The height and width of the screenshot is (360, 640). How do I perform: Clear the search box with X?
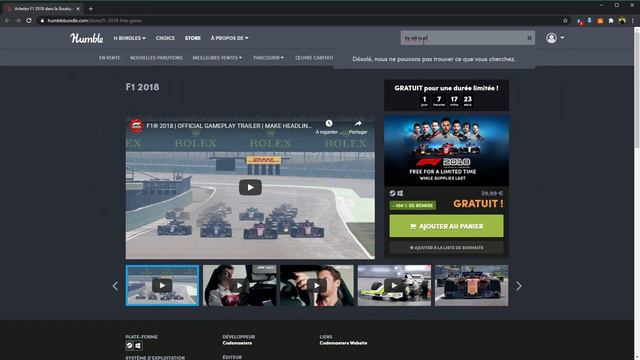(x=529, y=38)
